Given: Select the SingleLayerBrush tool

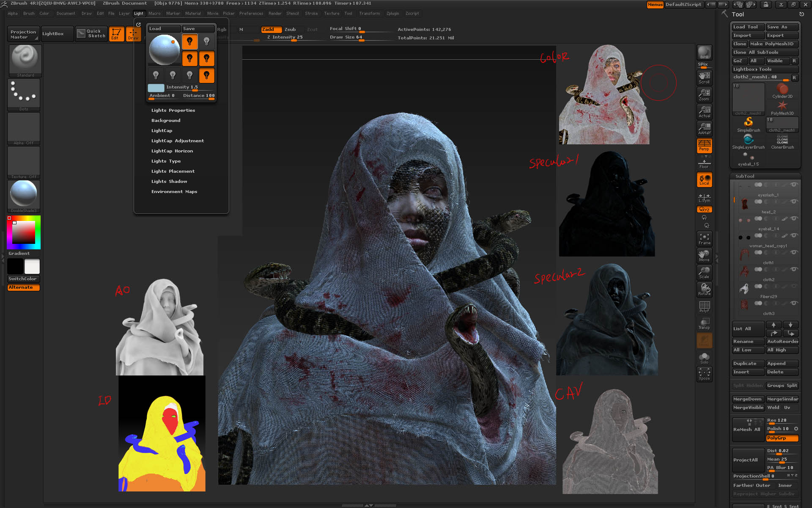Looking at the screenshot, I should pyautogui.click(x=749, y=141).
